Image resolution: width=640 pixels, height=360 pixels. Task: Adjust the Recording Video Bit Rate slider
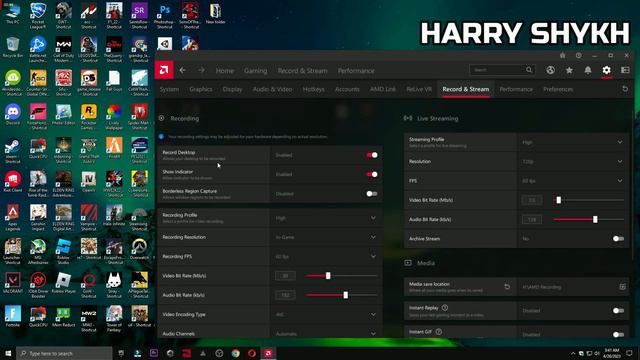[x=328, y=276]
